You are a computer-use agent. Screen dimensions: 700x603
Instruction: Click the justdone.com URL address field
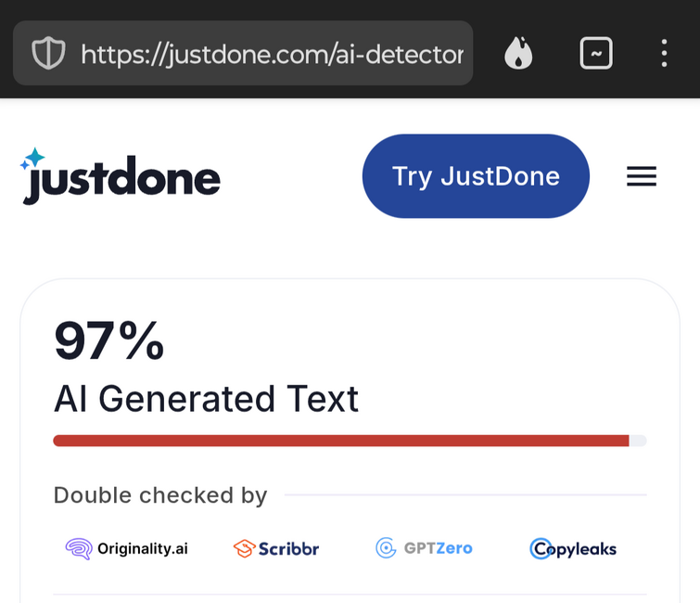(x=243, y=53)
